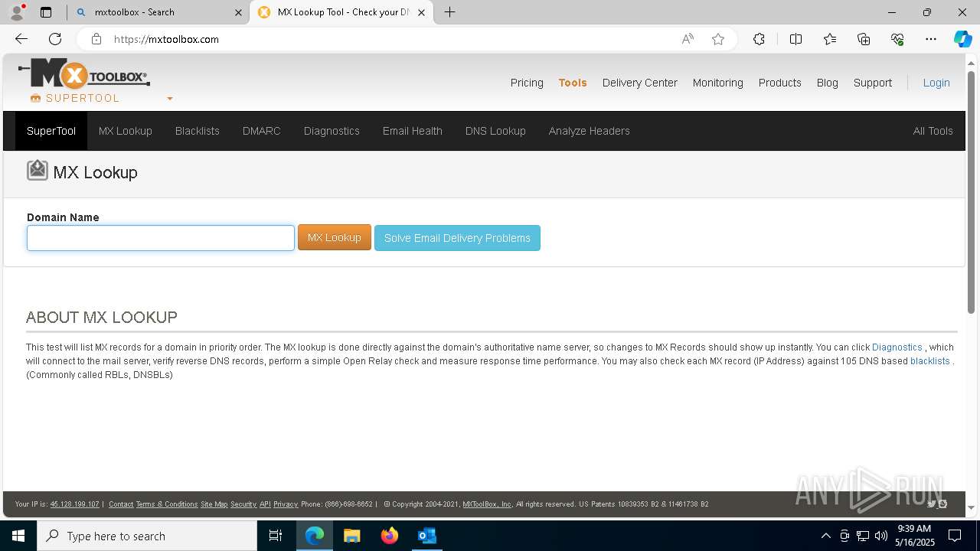Open Tools menu item
Viewport: 980px width, 551px height.
coord(573,83)
